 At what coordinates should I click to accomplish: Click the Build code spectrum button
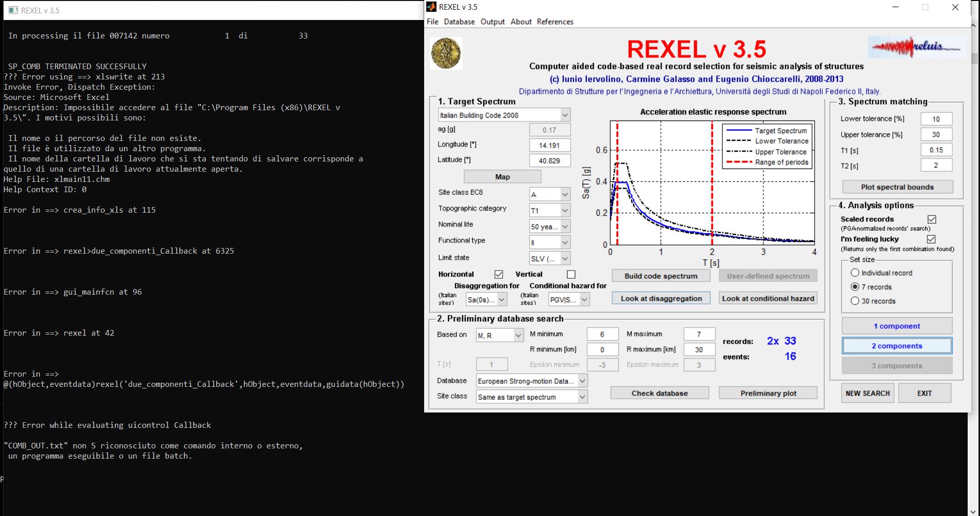(x=661, y=276)
